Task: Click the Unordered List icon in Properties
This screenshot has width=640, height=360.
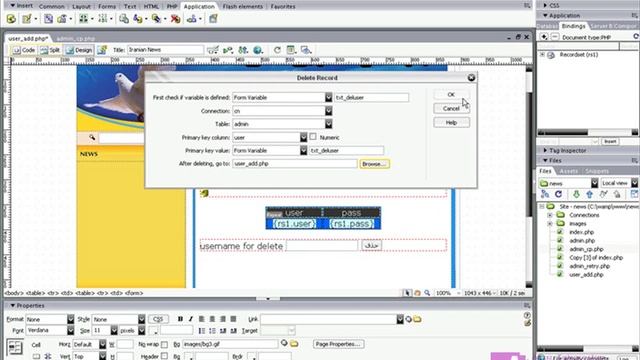Action: point(202,331)
